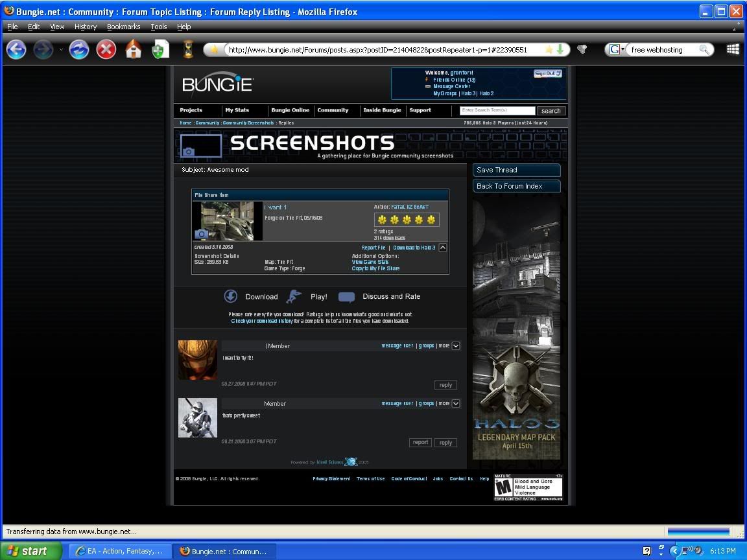Click the round Download arrow icon
747x560 pixels.
pyautogui.click(x=231, y=296)
